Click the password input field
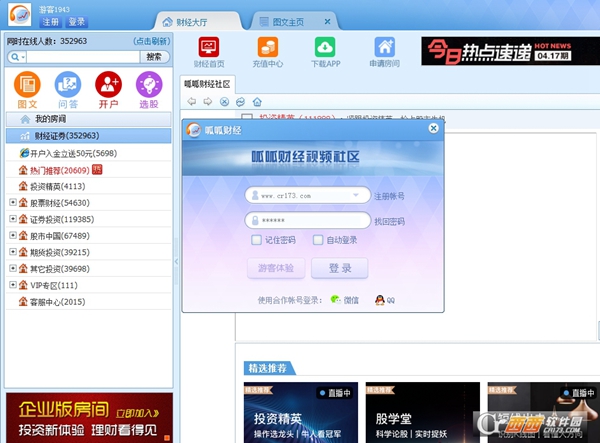The width and height of the screenshot is (600, 443). tap(308, 220)
